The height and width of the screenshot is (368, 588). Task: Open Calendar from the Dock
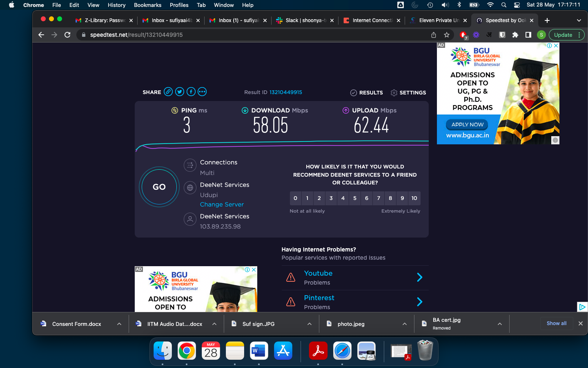pos(211,351)
